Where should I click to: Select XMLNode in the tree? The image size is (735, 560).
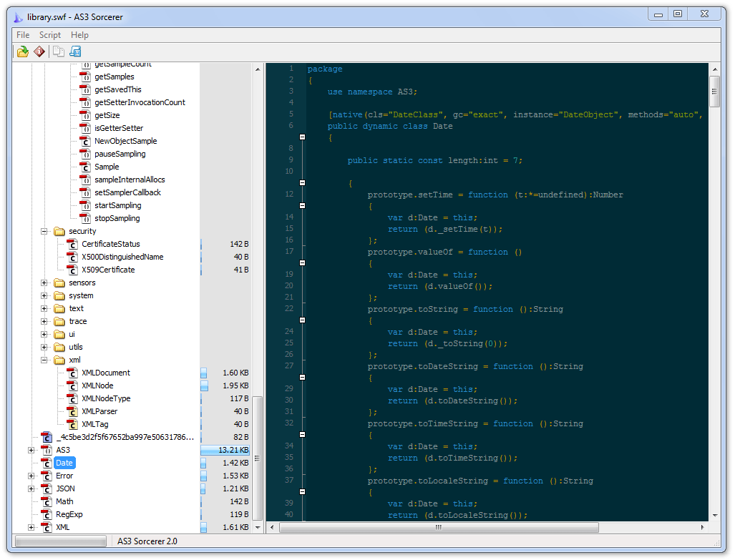tap(97, 385)
